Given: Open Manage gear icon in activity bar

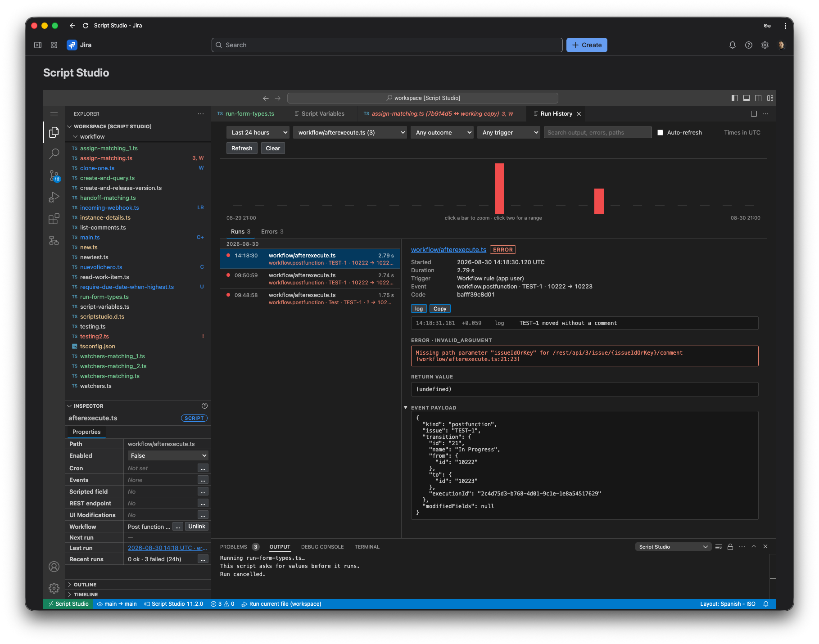Looking at the screenshot, I should click(54, 588).
